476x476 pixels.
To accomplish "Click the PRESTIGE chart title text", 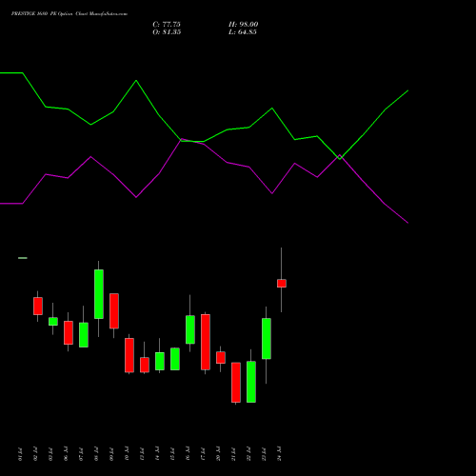I will coord(69,14).
